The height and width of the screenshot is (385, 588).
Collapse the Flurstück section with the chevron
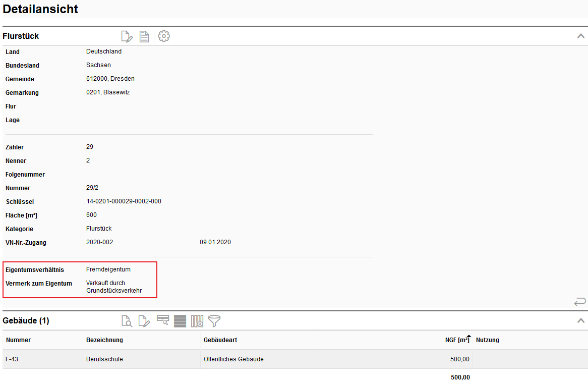(x=581, y=36)
